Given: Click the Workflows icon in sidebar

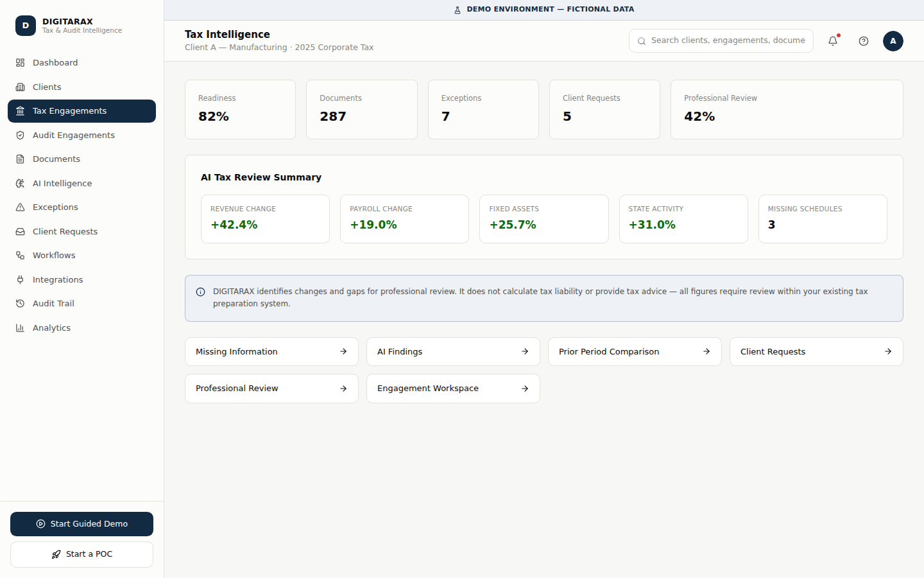Looking at the screenshot, I should 20,256.
